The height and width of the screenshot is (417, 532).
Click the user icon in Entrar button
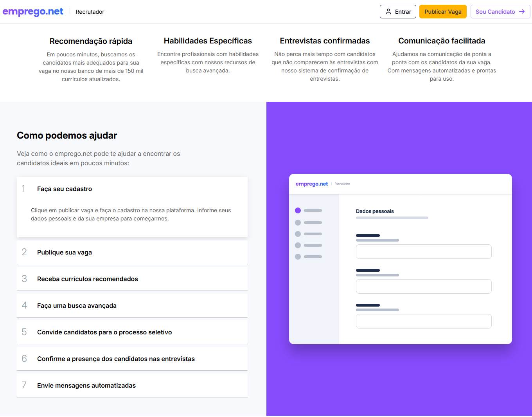coord(388,12)
